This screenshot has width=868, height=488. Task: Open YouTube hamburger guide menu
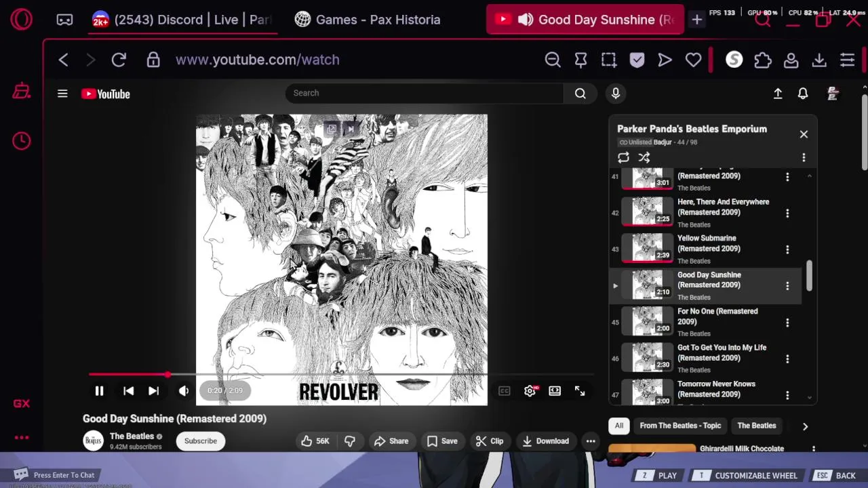tap(62, 94)
